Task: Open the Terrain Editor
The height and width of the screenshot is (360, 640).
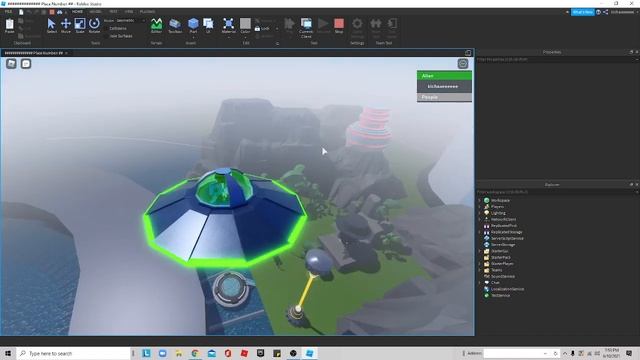Action: tap(156, 26)
